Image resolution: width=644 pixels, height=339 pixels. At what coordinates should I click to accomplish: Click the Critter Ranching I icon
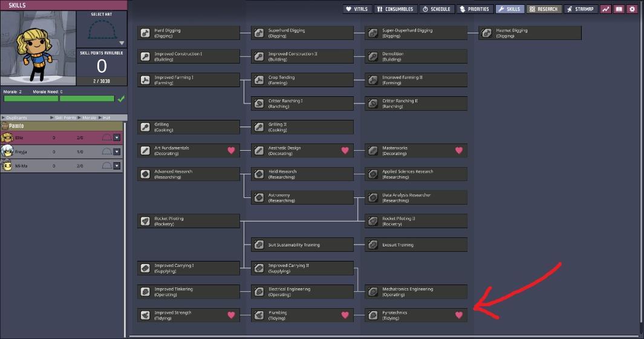(x=259, y=104)
